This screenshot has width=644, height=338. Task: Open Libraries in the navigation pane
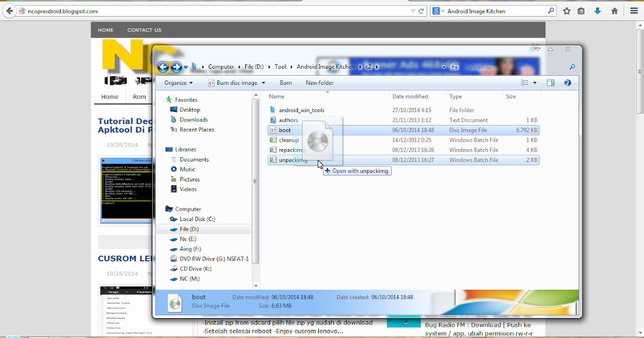pos(185,149)
